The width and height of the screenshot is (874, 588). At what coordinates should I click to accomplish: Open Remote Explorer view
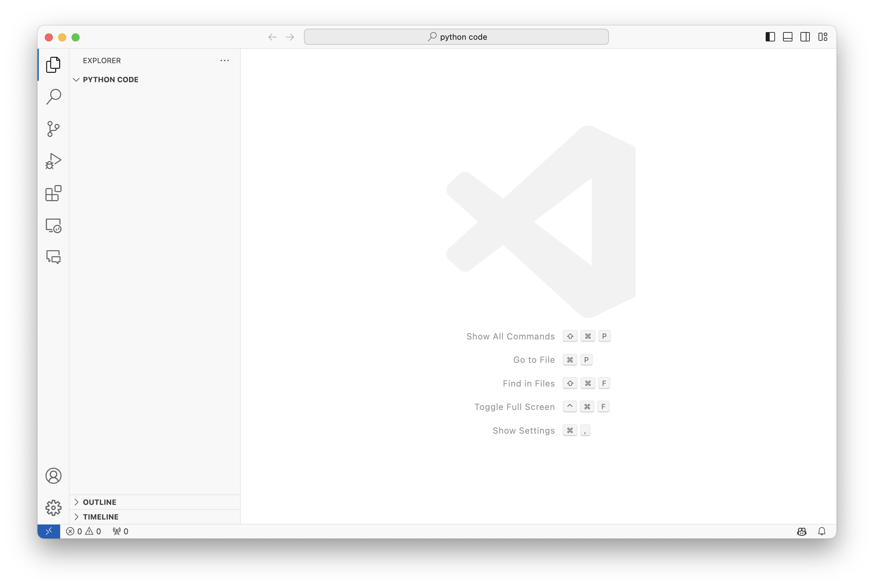(x=53, y=226)
